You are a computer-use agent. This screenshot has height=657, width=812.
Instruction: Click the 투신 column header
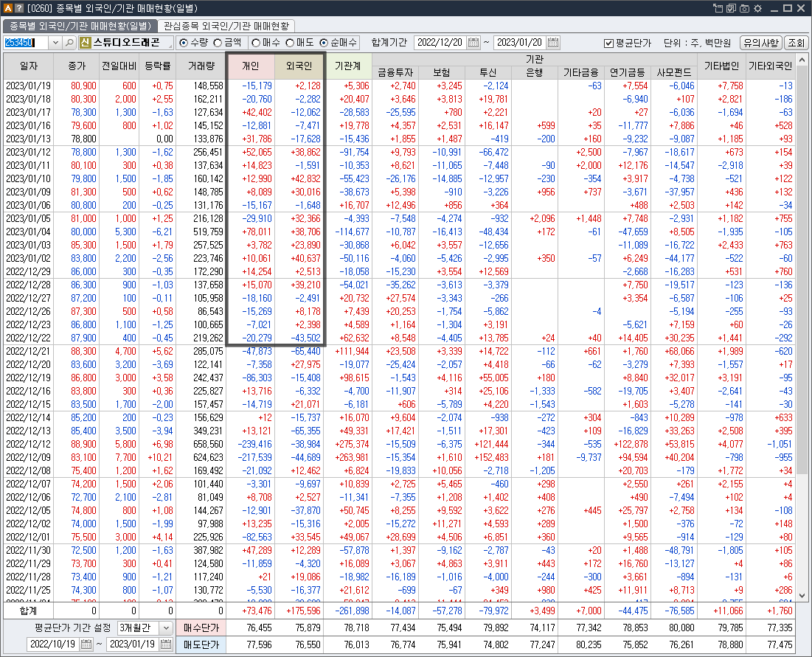click(487, 72)
